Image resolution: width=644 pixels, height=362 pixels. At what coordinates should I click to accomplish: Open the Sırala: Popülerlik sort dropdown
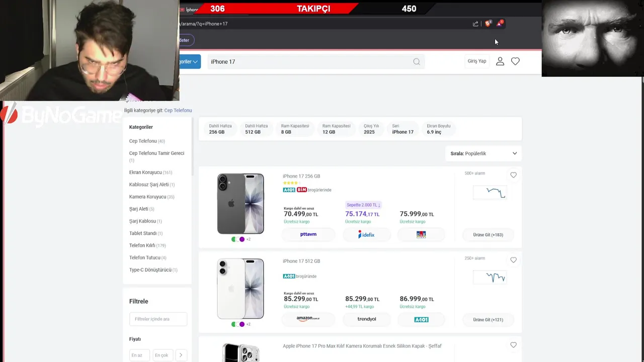pos(484,153)
